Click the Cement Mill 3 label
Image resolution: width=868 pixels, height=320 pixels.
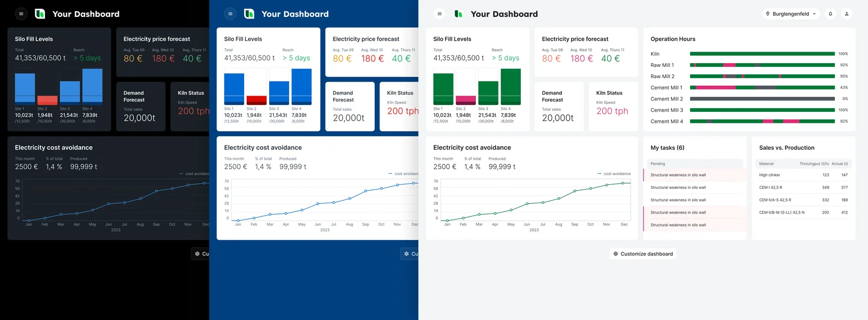[x=667, y=110]
